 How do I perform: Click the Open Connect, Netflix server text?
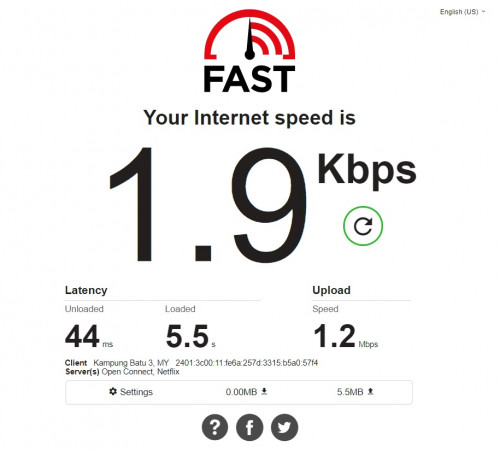140,372
